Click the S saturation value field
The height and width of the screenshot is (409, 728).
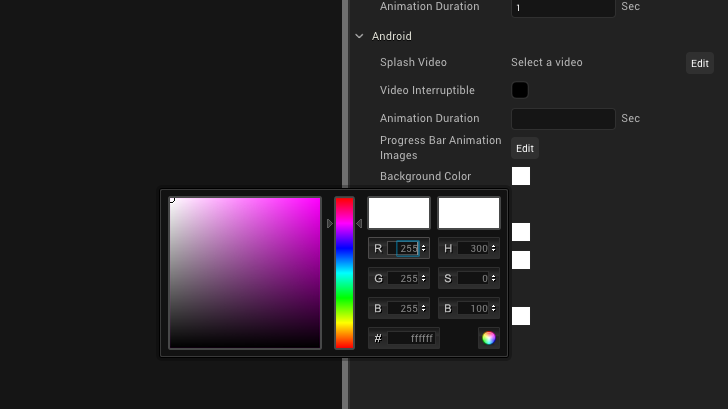point(474,279)
